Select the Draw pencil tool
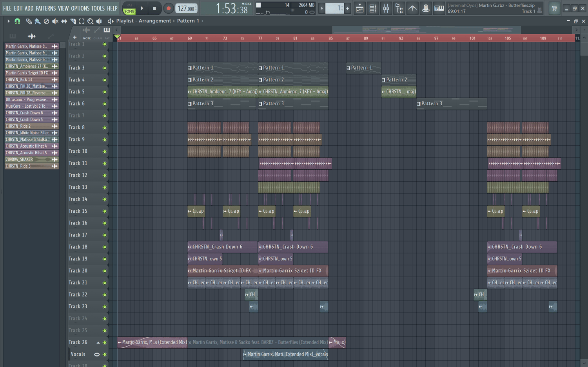Image resolution: width=588 pixels, height=367 pixels. (29, 21)
